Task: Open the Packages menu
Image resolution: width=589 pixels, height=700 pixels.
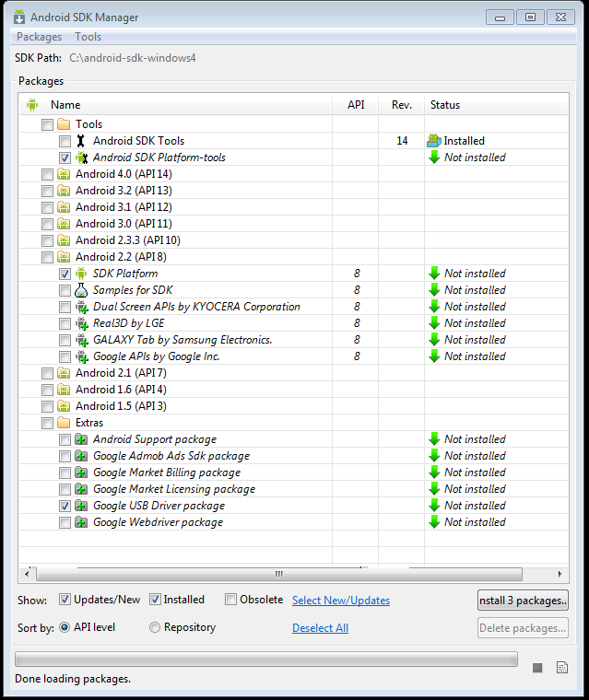Action: [39, 37]
